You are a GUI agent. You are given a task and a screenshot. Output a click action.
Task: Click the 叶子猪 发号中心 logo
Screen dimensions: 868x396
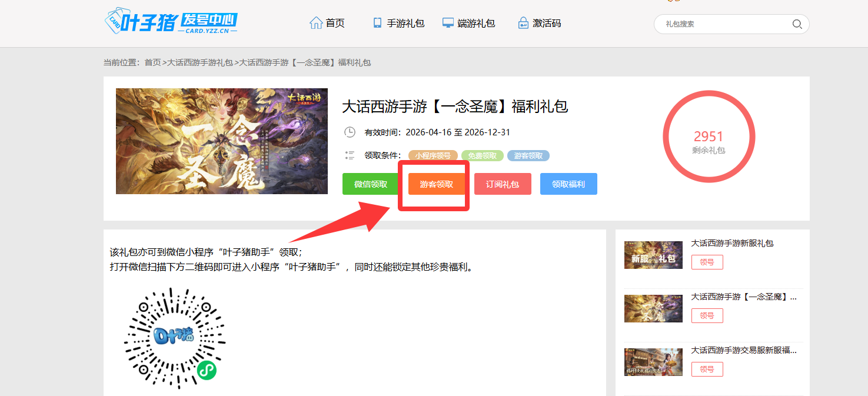pyautogui.click(x=171, y=22)
